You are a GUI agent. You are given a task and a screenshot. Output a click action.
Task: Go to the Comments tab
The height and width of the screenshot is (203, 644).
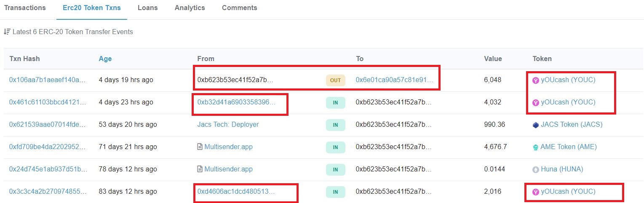(240, 8)
